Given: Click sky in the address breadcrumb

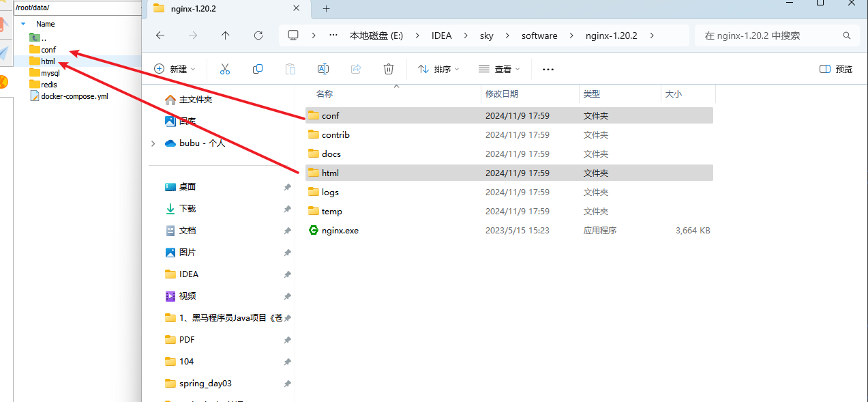Looking at the screenshot, I should [x=488, y=35].
